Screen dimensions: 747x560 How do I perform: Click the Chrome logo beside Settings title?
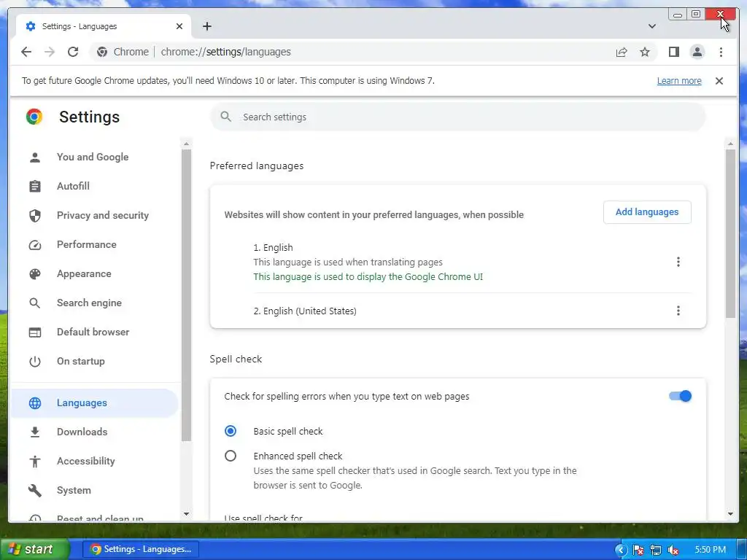click(x=34, y=117)
